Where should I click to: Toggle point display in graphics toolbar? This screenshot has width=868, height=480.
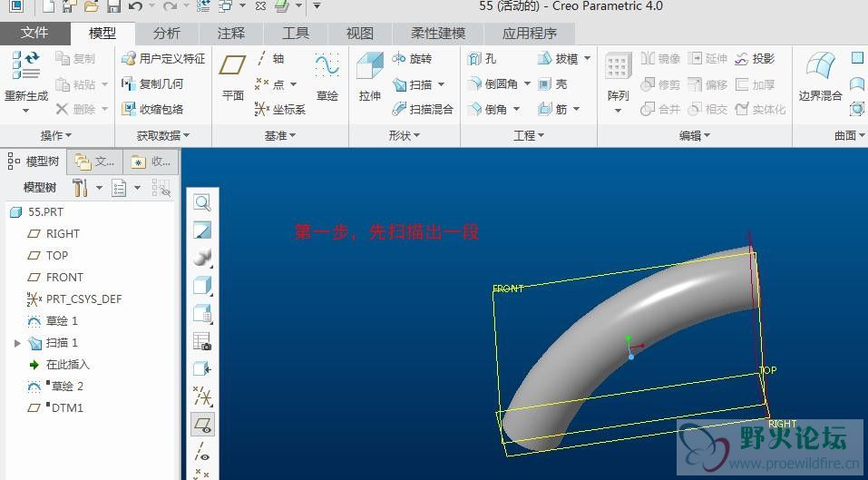click(x=202, y=474)
